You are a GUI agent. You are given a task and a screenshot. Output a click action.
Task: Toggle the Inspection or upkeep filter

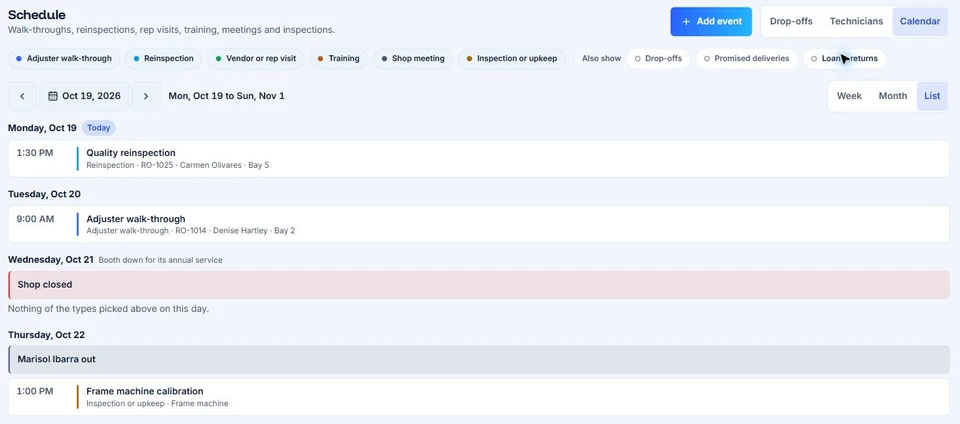(511, 59)
